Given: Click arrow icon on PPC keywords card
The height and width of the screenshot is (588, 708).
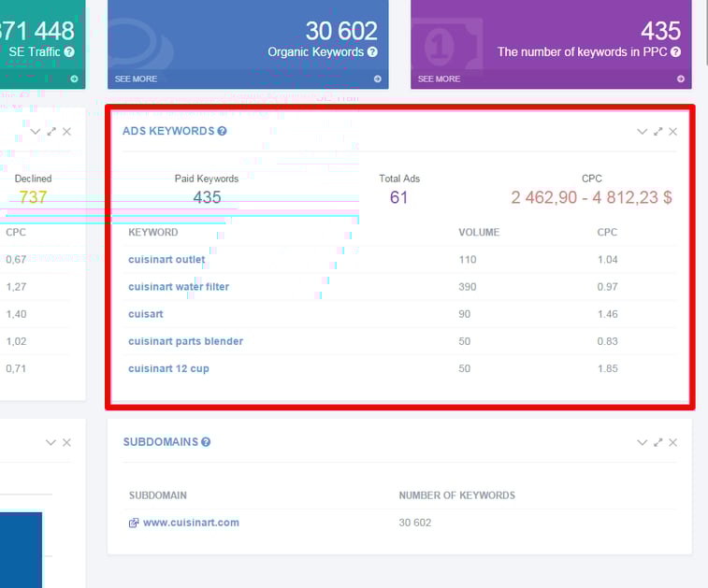Looking at the screenshot, I should [681, 79].
